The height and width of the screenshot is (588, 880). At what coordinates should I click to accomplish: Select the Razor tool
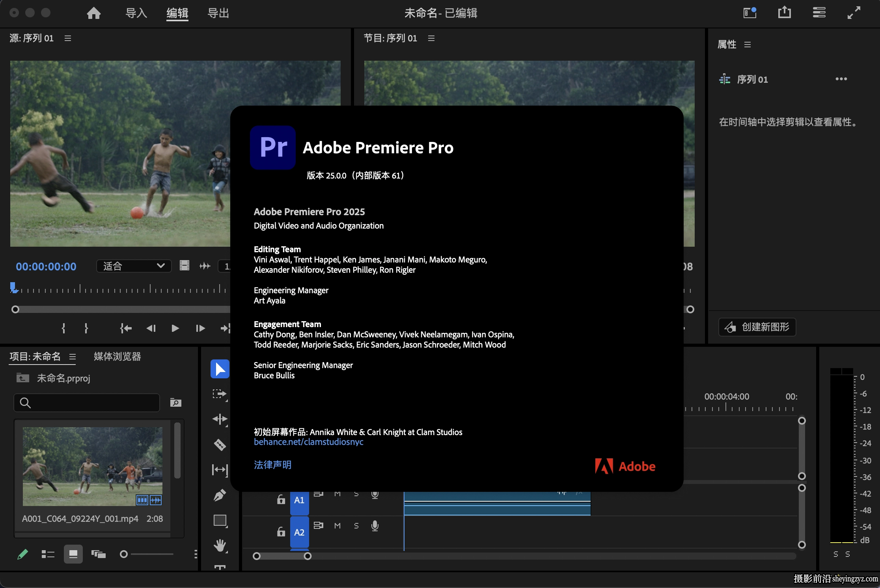pyautogui.click(x=220, y=445)
